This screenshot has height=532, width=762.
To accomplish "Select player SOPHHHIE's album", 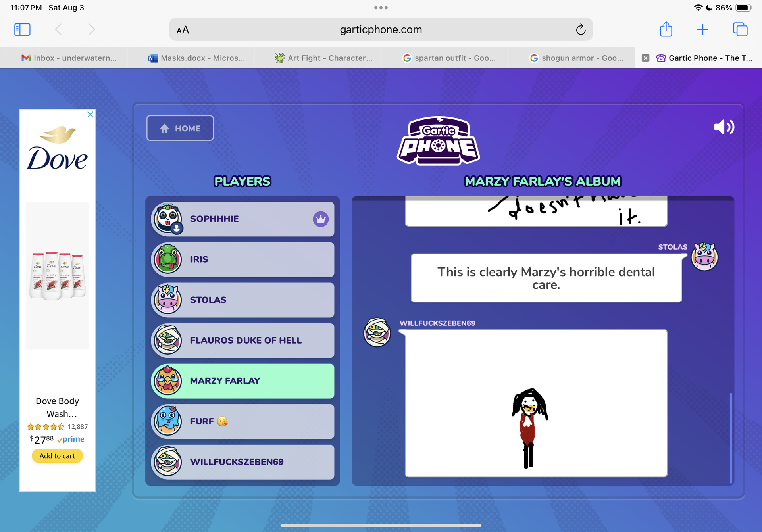I will coord(242,219).
